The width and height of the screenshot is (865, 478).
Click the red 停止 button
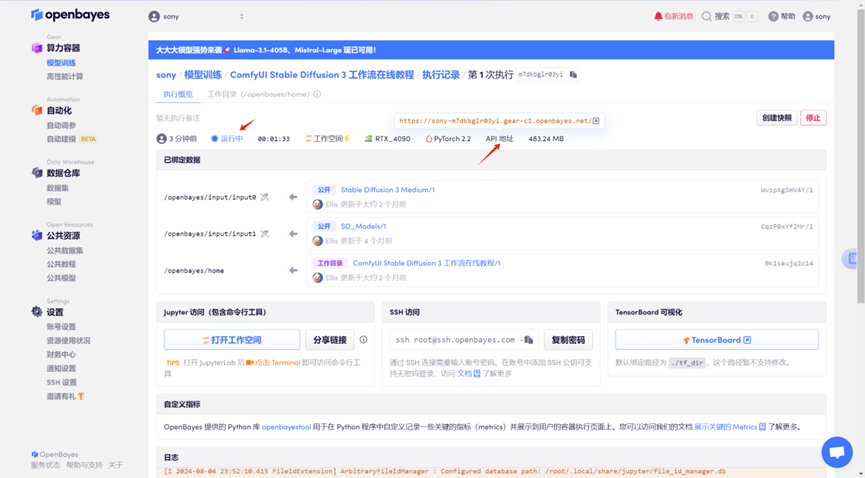coord(813,118)
